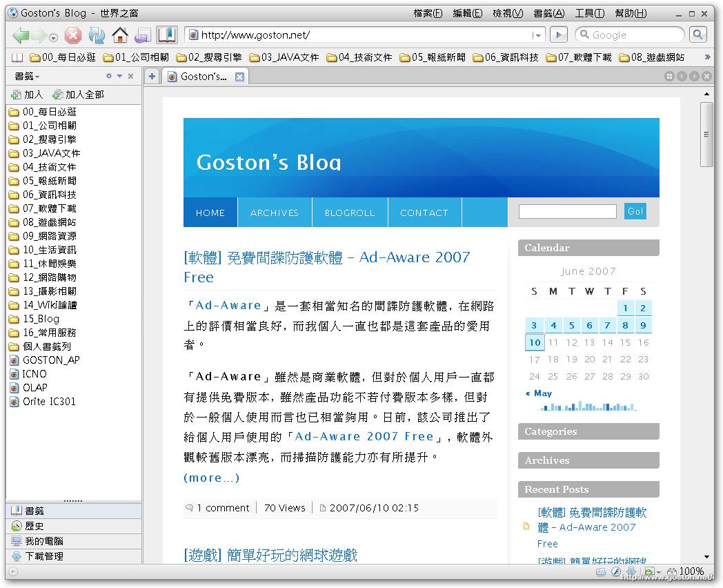The height and width of the screenshot is (588, 723).
Task: Open 03_JAVA文件 folder on bookmarks bar
Action: (284, 57)
